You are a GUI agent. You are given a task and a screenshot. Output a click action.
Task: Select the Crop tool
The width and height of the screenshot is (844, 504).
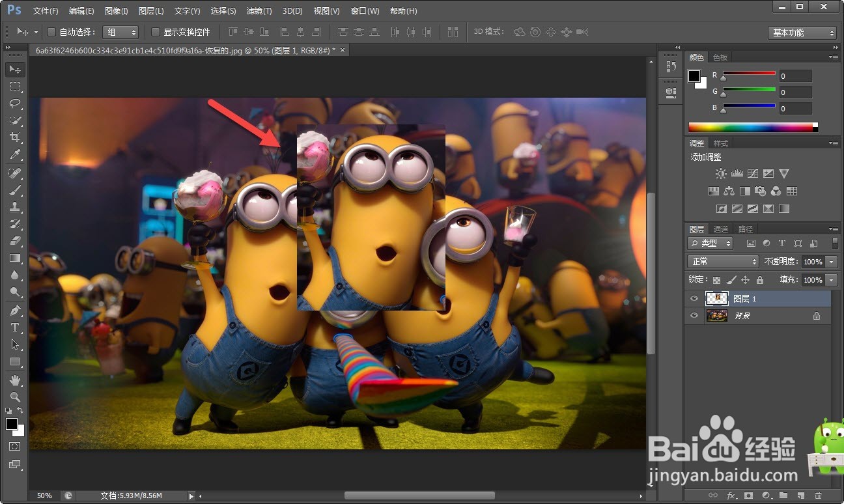(x=15, y=137)
